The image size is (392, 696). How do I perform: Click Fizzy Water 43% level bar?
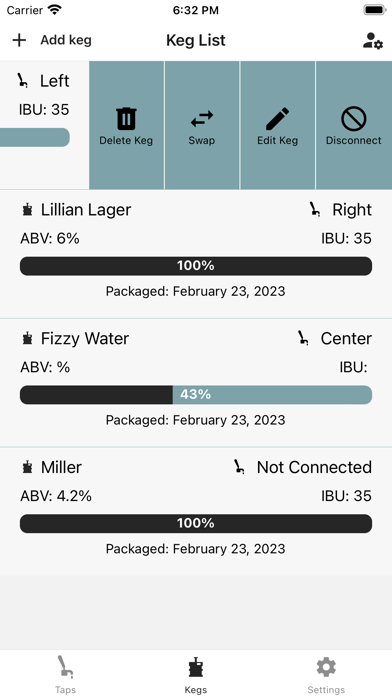[x=196, y=395]
